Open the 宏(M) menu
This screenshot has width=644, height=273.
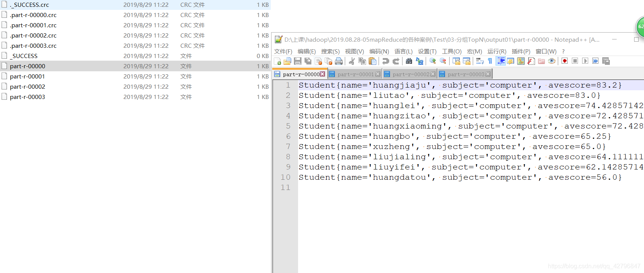475,51
